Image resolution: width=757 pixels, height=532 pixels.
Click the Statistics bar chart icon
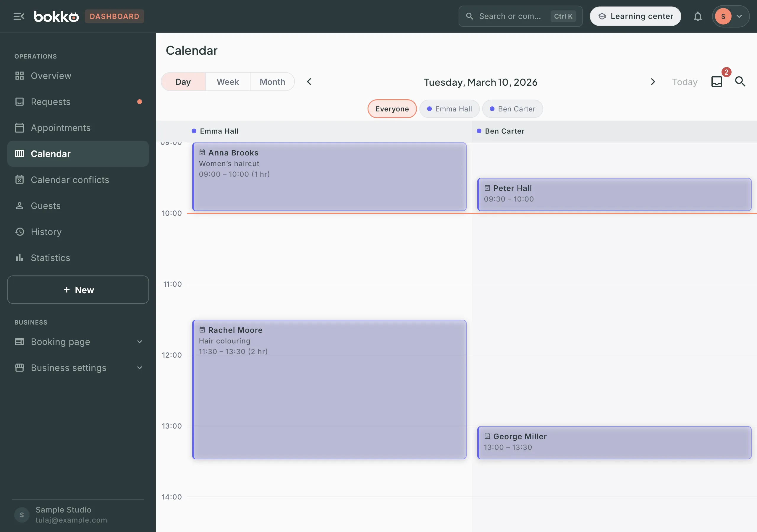click(20, 258)
